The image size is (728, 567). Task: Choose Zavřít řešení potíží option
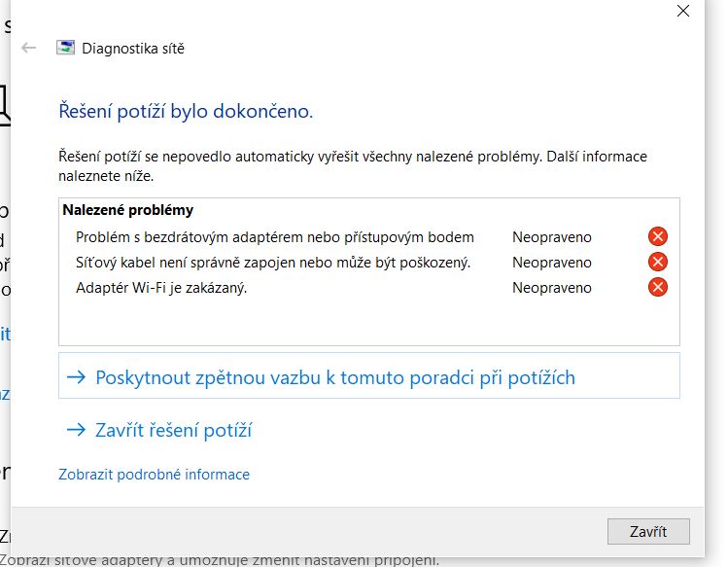[x=173, y=429]
